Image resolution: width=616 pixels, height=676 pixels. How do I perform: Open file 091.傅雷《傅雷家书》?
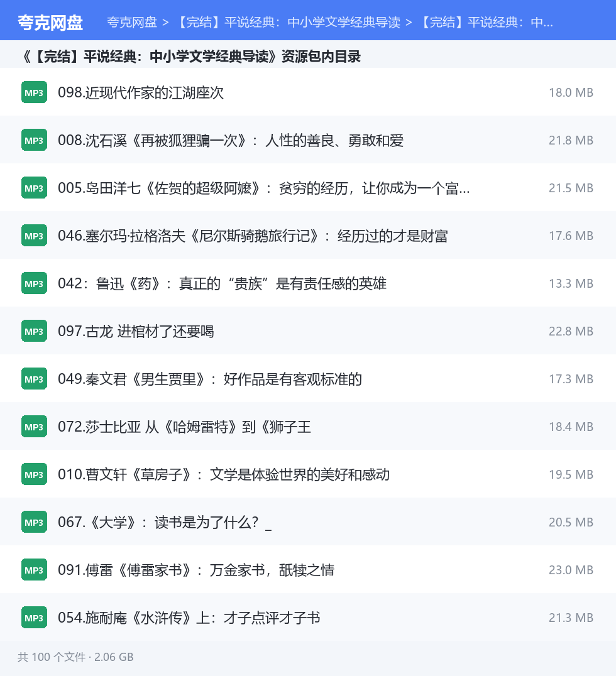pyautogui.click(x=196, y=570)
